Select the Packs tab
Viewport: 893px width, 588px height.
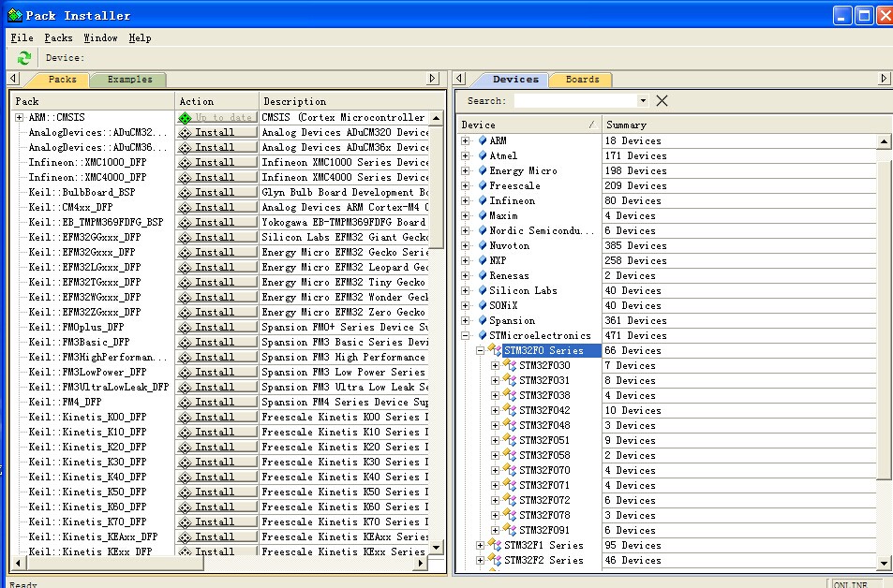tap(62, 80)
